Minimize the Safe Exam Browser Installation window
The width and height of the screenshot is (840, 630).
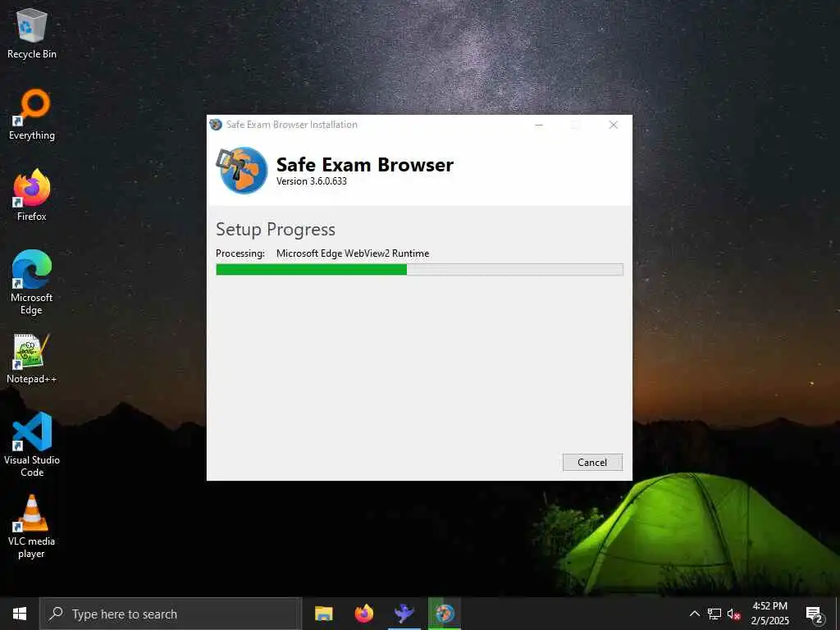tap(540, 125)
